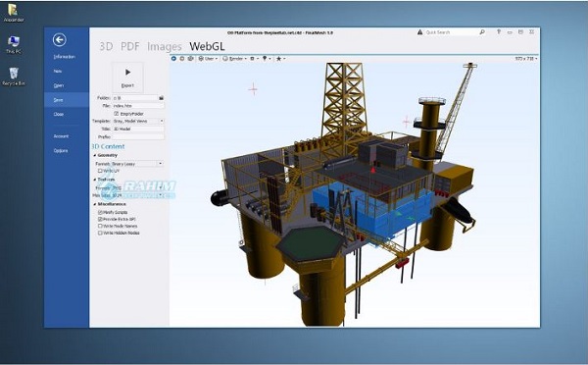Switch to the Images tab
This screenshot has width=588, height=365.
165,46
